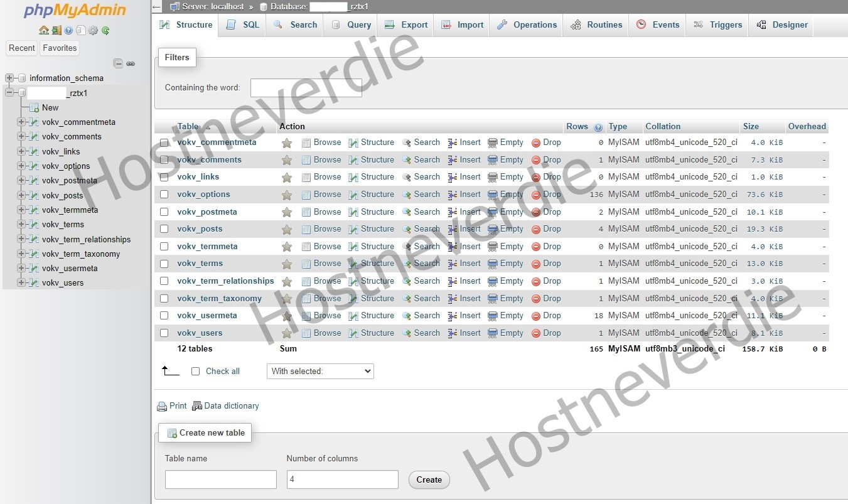Open the With selected dropdown
Screen dimensions: 848x504
click(x=320, y=372)
